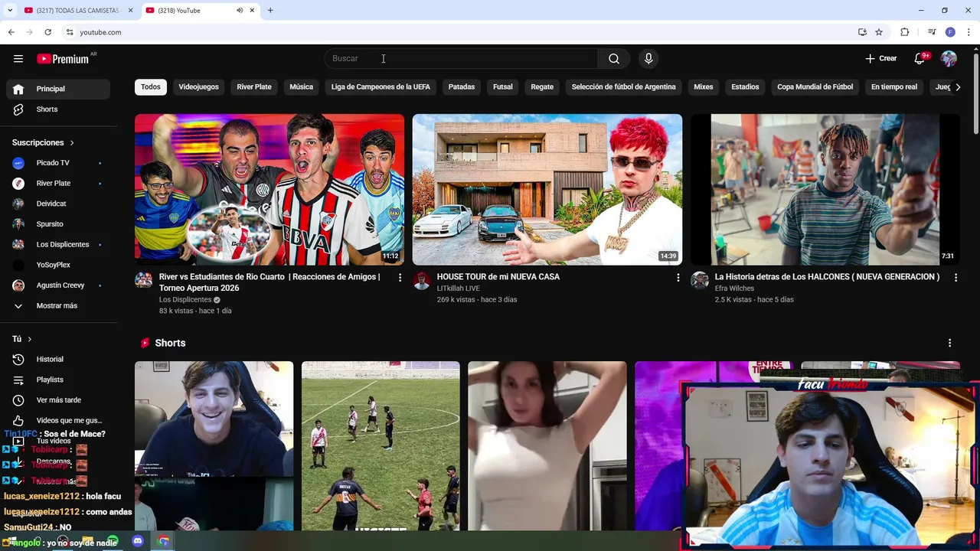Open the tab search dropdown arrow
Image resolution: width=980 pixels, height=551 pixels.
click(x=11, y=11)
